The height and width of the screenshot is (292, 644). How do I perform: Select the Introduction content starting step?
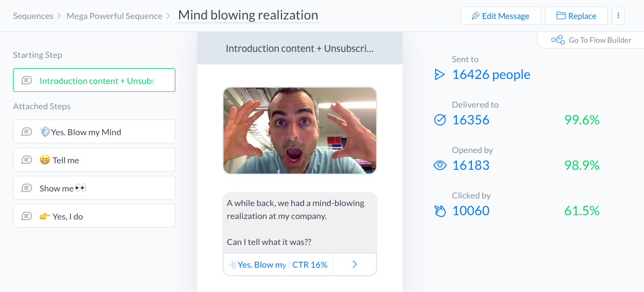94,80
